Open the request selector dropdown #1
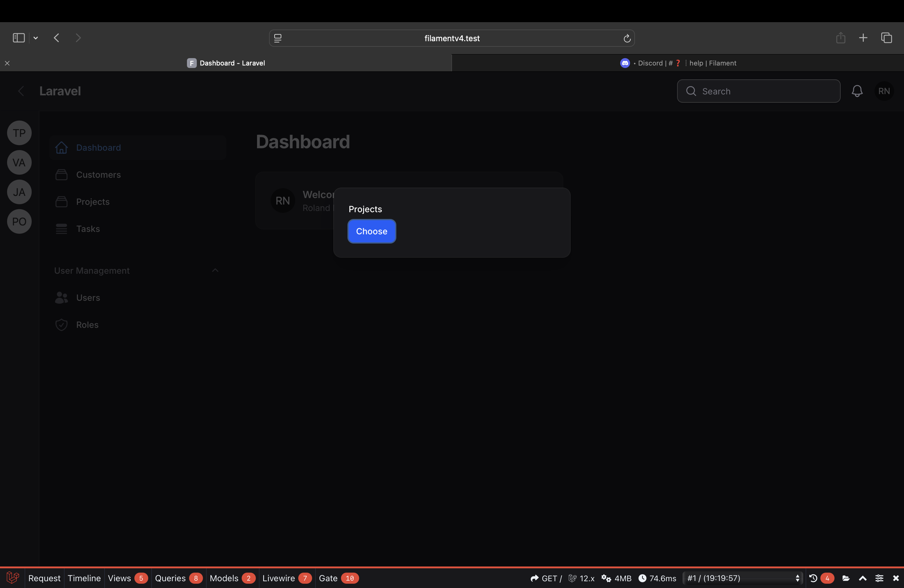The image size is (904, 588). click(x=743, y=578)
